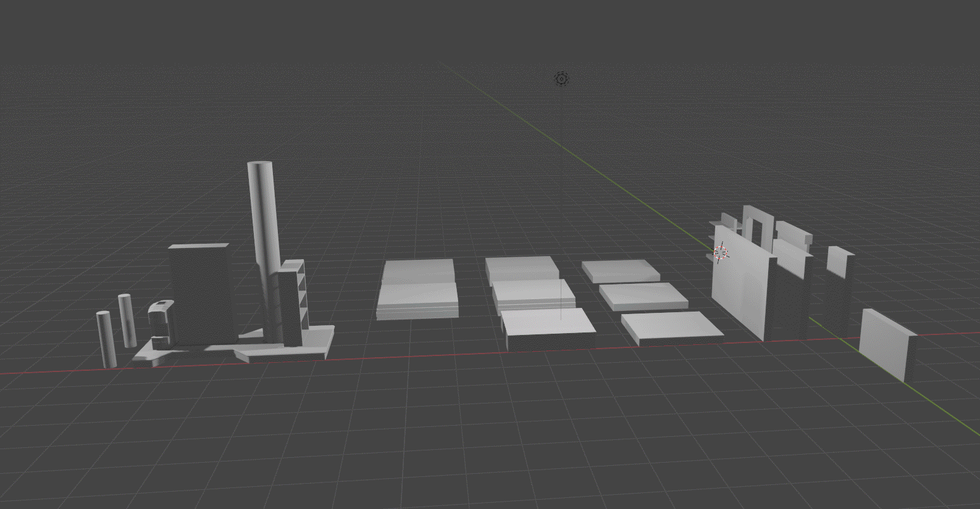Select the point light icon above the scene
Screen dimensions: 980x509
(x=561, y=79)
